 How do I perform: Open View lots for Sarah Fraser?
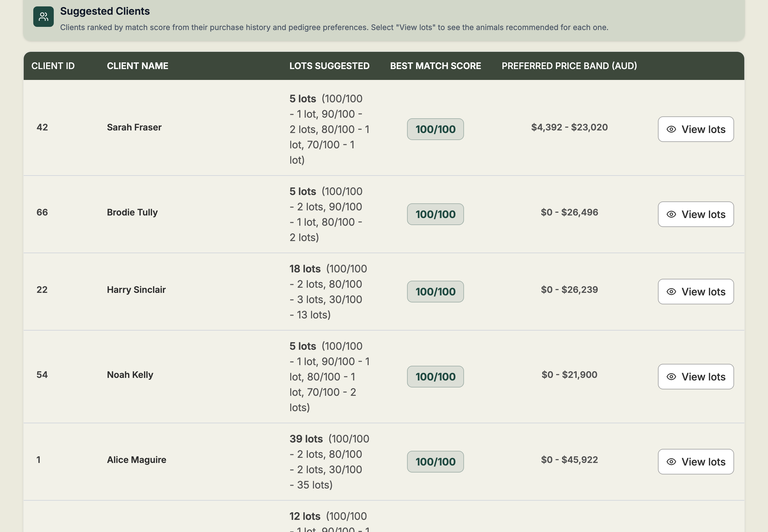point(696,129)
